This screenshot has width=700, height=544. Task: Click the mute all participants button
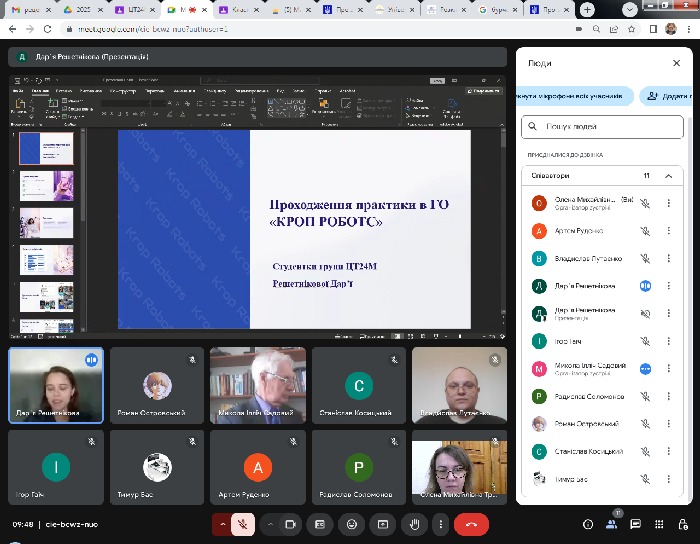575,96
